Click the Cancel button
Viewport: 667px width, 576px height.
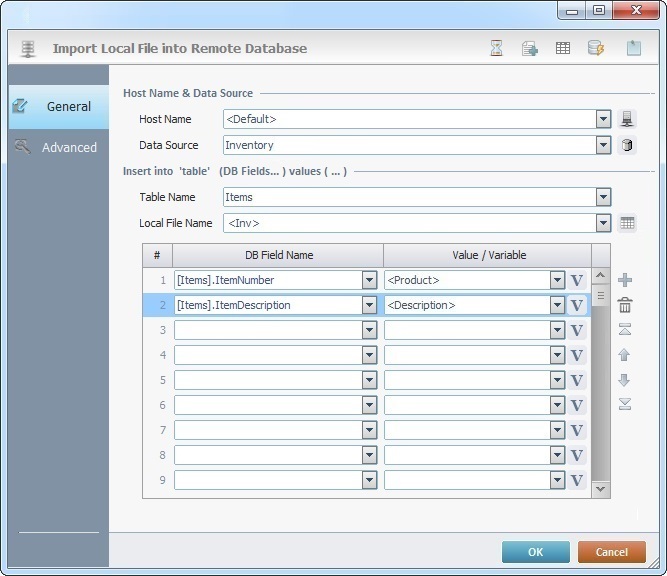point(611,552)
